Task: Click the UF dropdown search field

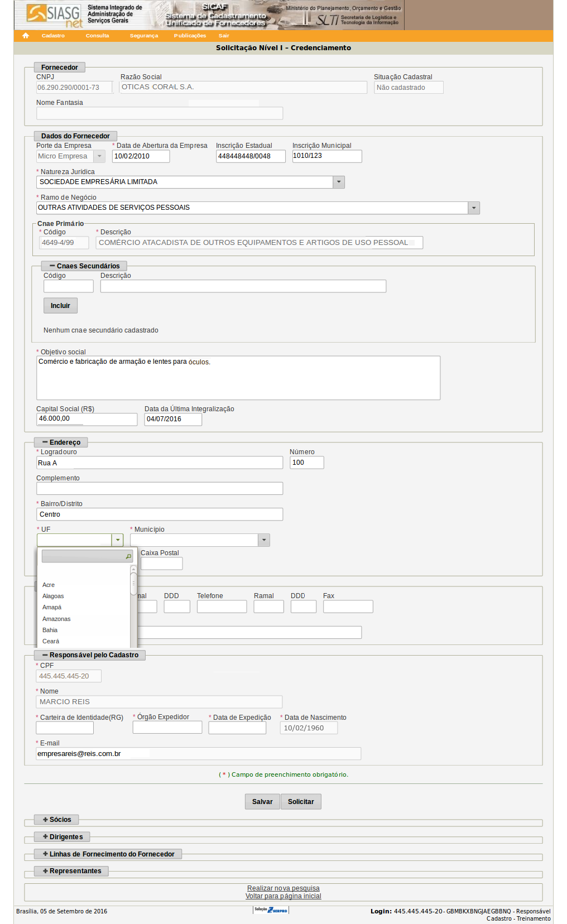Action: point(87,556)
